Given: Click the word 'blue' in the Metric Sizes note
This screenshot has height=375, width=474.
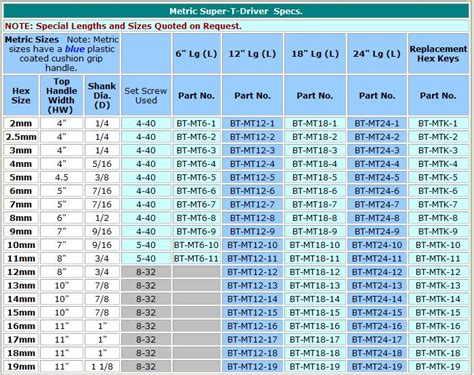Looking at the screenshot, I should click(x=74, y=49).
